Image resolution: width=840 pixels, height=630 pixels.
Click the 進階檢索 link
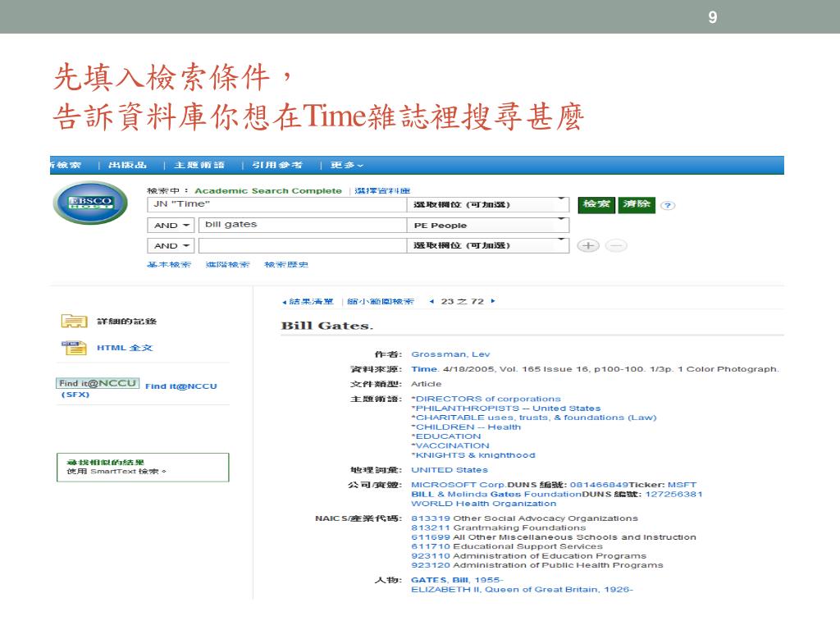tap(228, 265)
